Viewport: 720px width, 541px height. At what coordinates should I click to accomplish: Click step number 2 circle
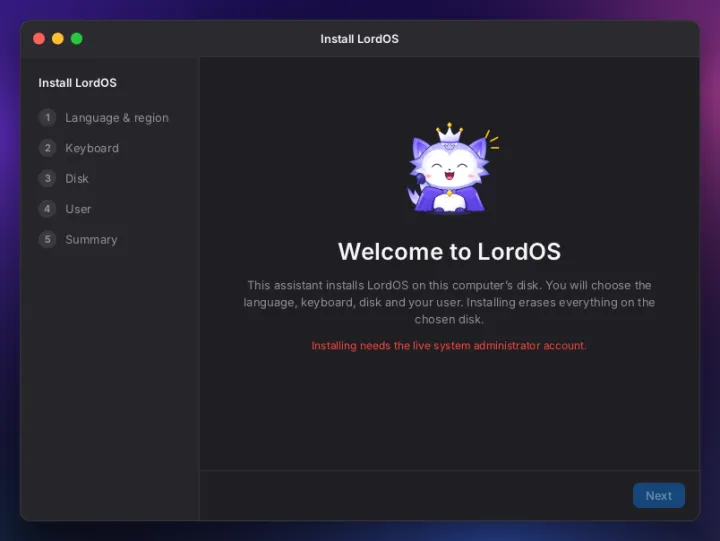[47, 148]
